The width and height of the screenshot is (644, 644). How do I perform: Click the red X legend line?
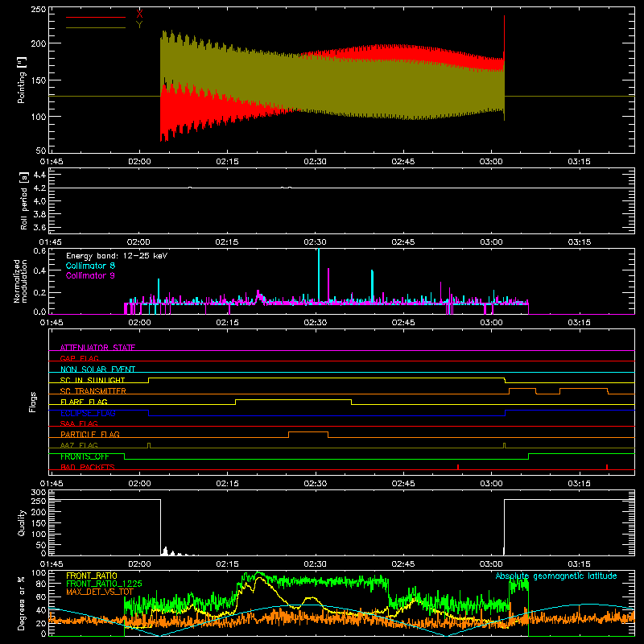click(x=96, y=17)
